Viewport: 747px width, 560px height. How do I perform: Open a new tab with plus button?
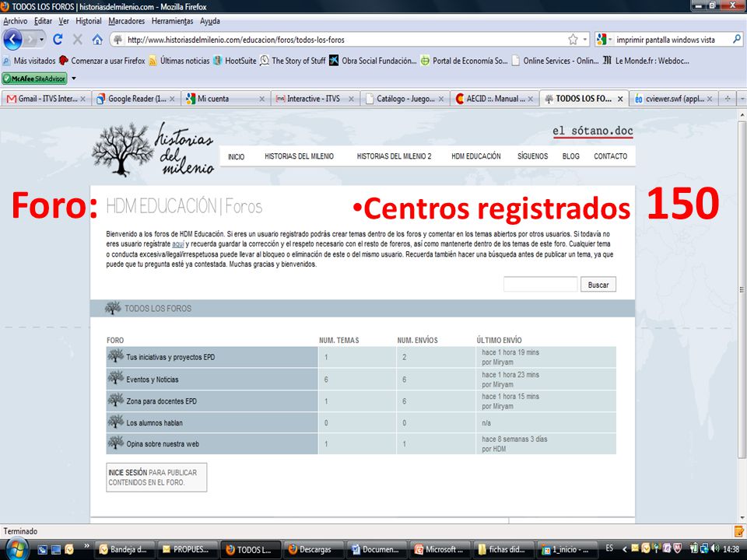(x=728, y=99)
